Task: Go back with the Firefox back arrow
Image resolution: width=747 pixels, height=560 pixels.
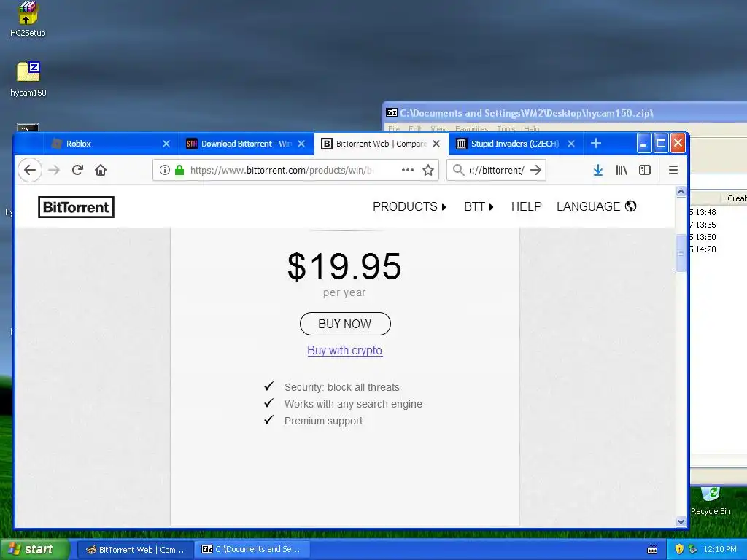Action: click(30, 170)
